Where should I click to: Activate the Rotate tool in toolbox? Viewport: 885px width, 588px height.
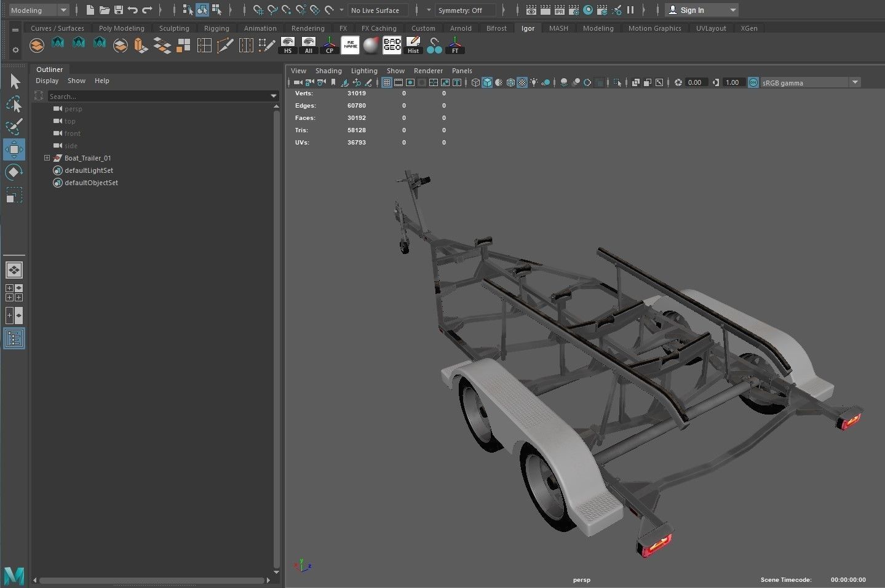point(14,172)
